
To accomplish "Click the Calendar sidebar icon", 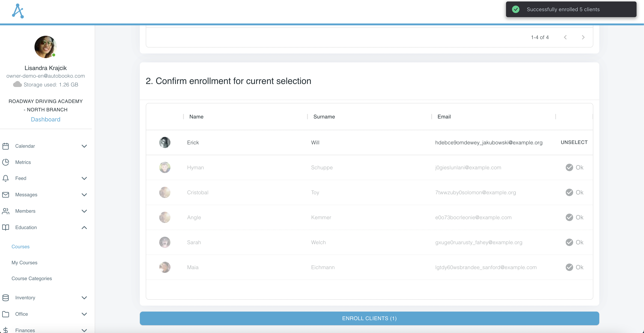I will [5, 146].
